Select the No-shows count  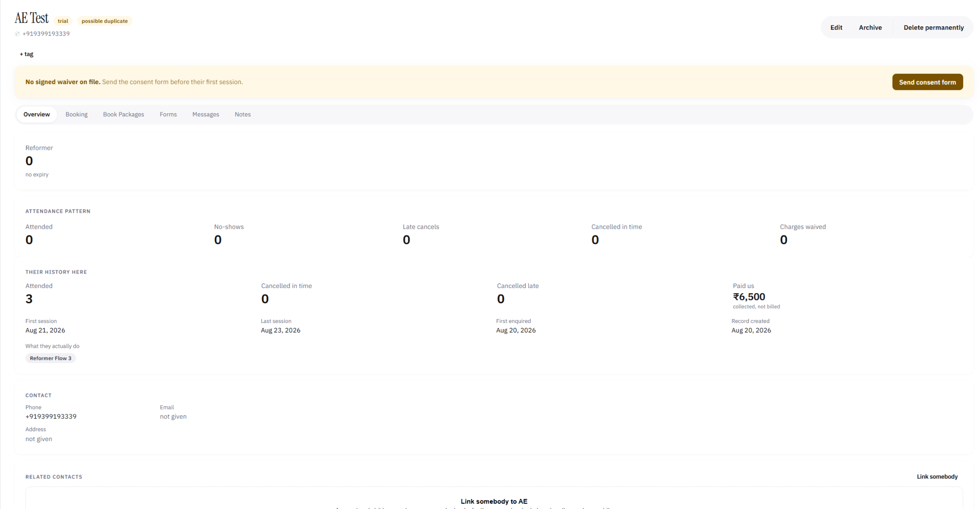tap(218, 240)
